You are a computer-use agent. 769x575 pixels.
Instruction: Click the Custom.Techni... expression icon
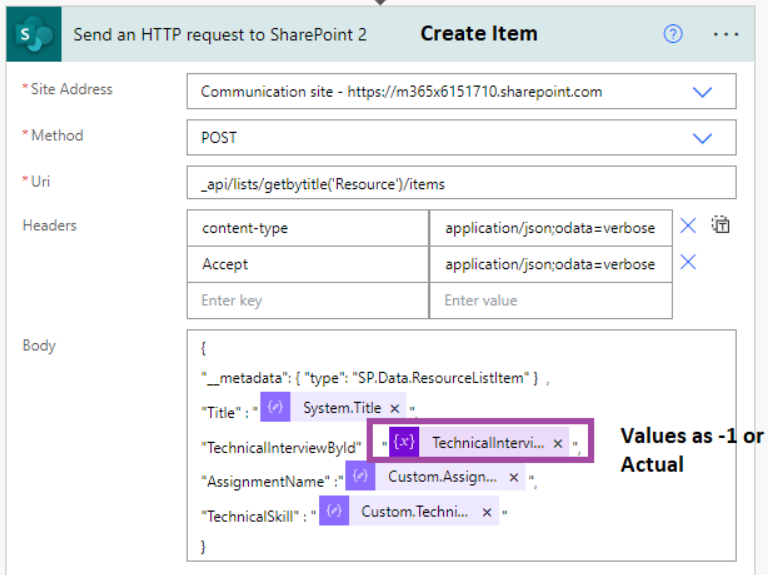(x=334, y=511)
